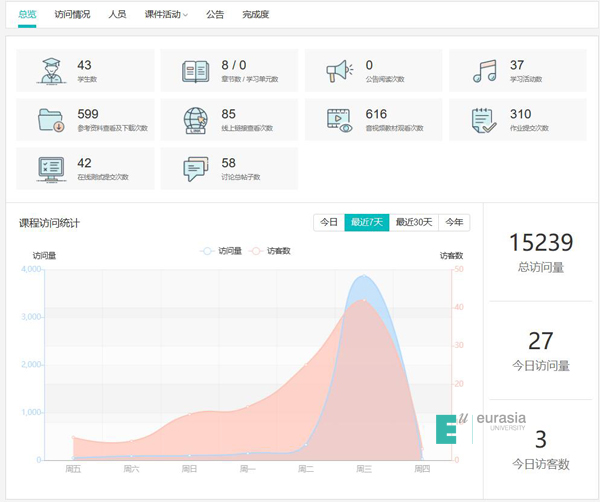
Task: Click the open book chapters icon
Action: (194, 71)
